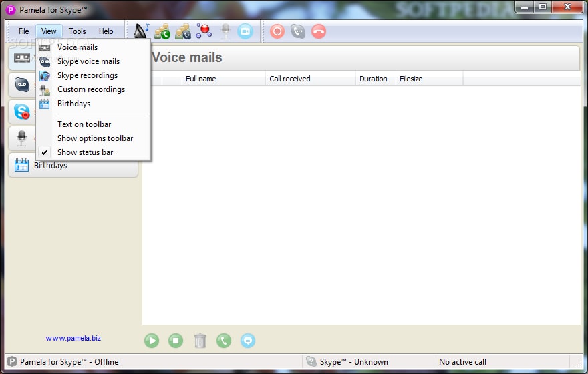Click the contacts call transfer toolbar icon
This screenshot has height=374, width=588.
[183, 31]
